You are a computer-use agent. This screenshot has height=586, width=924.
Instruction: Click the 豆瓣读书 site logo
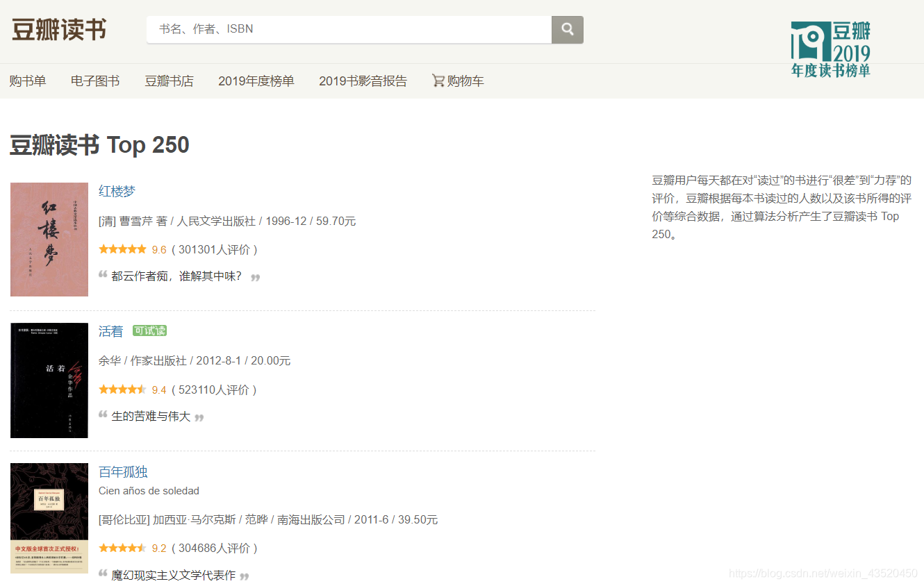click(x=59, y=30)
